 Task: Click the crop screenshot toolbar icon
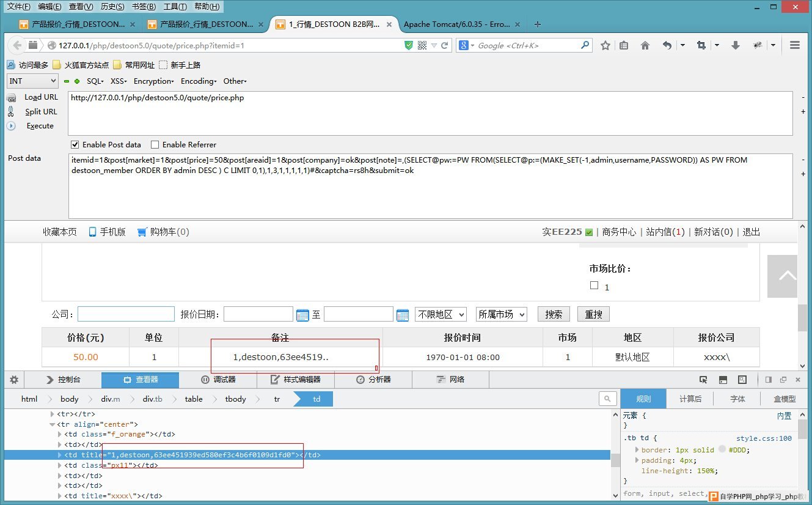point(701,45)
